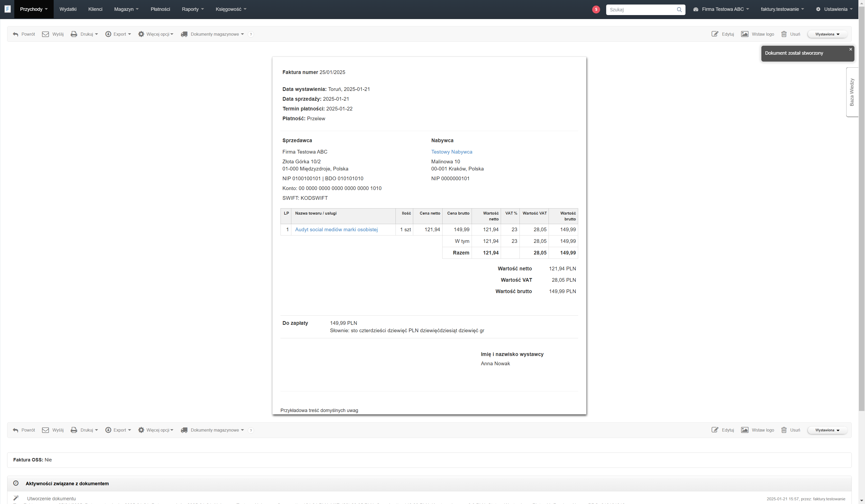The height and width of the screenshot is (504, 865).
Task: Open top Dokumenty magazynowe dropdown
Action: tap(212, 34)
